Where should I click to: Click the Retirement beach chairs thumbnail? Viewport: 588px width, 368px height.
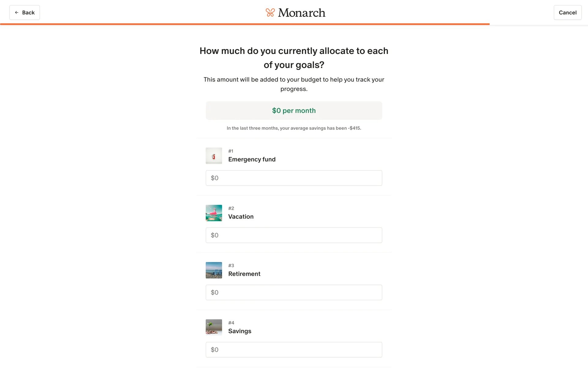214,270
